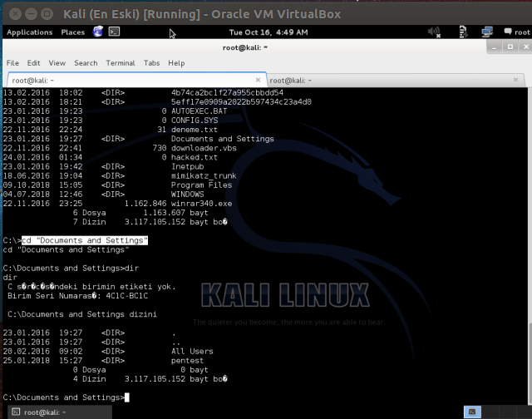Click the 4b74ca2bc1f27a955cbbdd54 directory name
The width and height of the screenshot is (532, 419).
pyautogui.click(x=227, y=92)
